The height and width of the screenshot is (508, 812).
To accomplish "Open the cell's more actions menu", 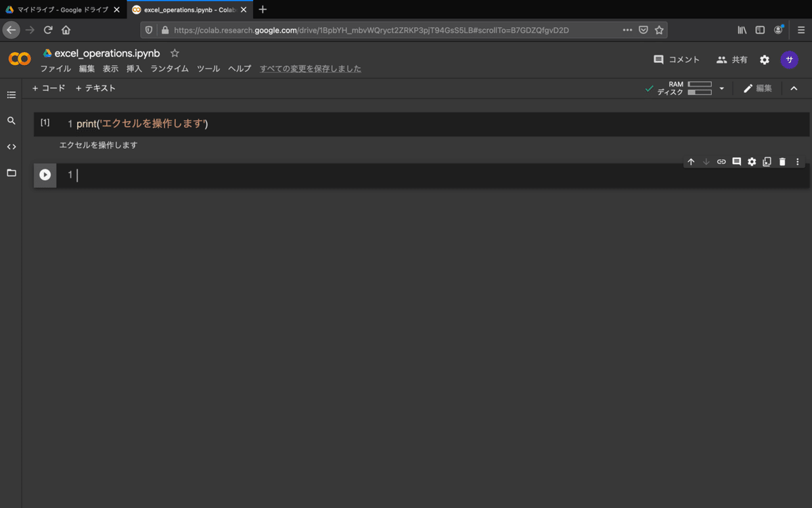I will [x=797, y=162].
